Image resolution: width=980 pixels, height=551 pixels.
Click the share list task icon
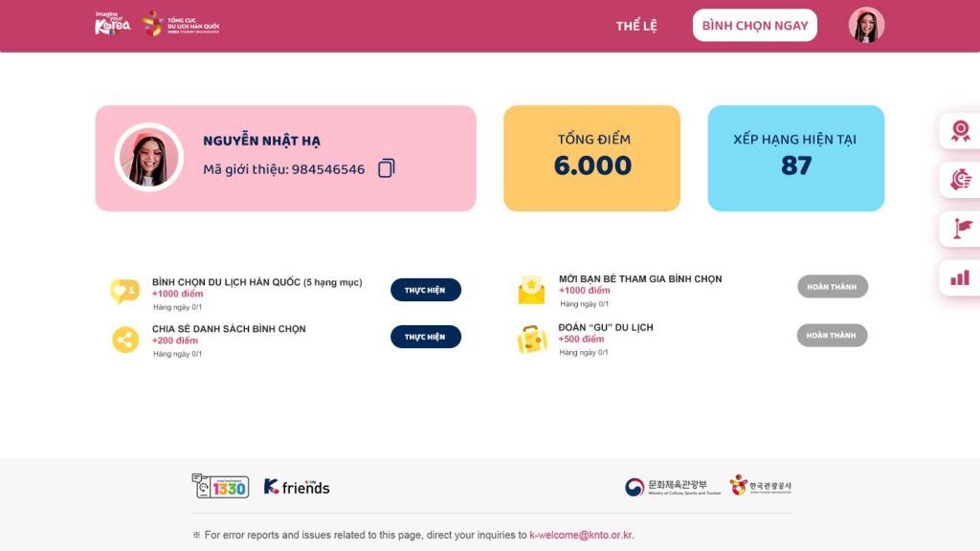[125, 340]
